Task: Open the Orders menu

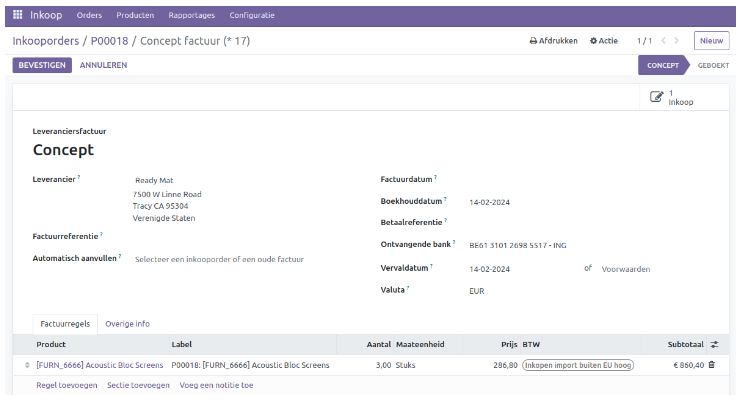Action: point(89,16)
